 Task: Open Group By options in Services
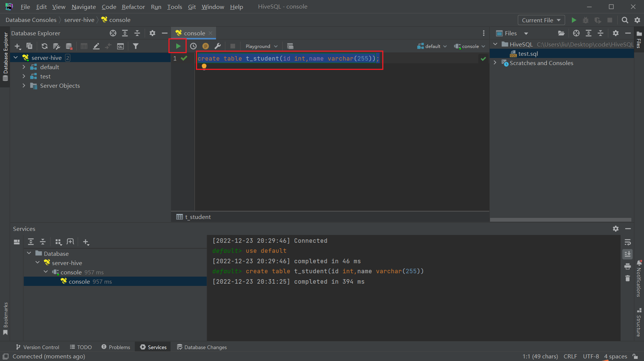tap(58, 242)
